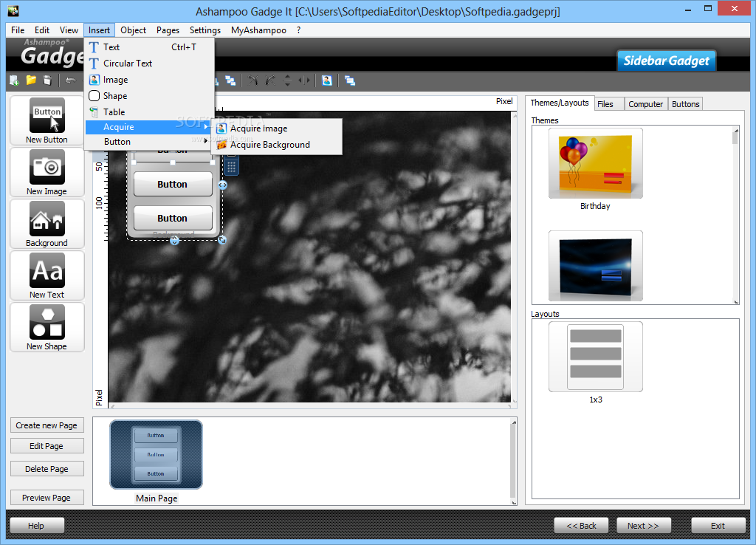This screenshot has height=545, width=756.
Task: Click the grid handle icon beside the gadget
Action: tap(231, 167)
